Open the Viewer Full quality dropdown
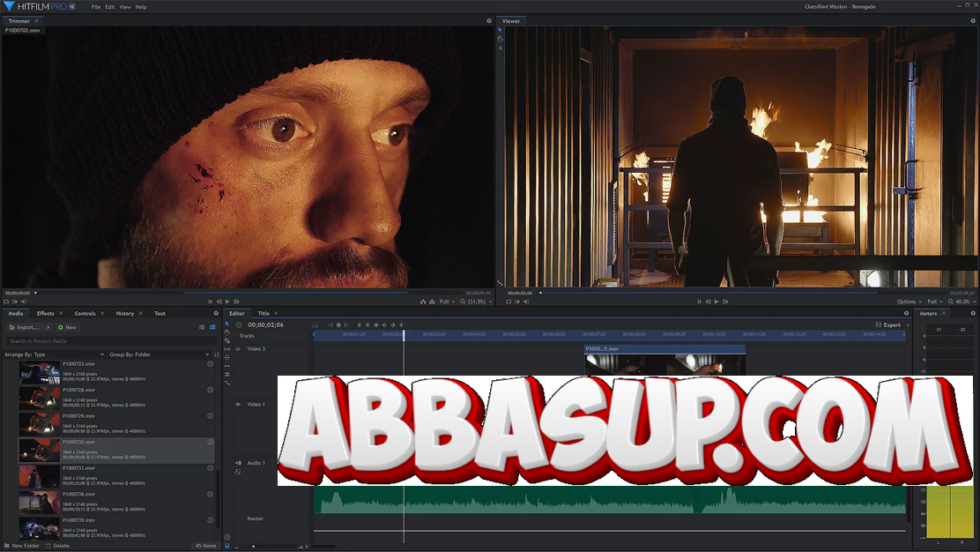Image resolution: width=980 pixels, height=552 pixels. coord(936,302)
